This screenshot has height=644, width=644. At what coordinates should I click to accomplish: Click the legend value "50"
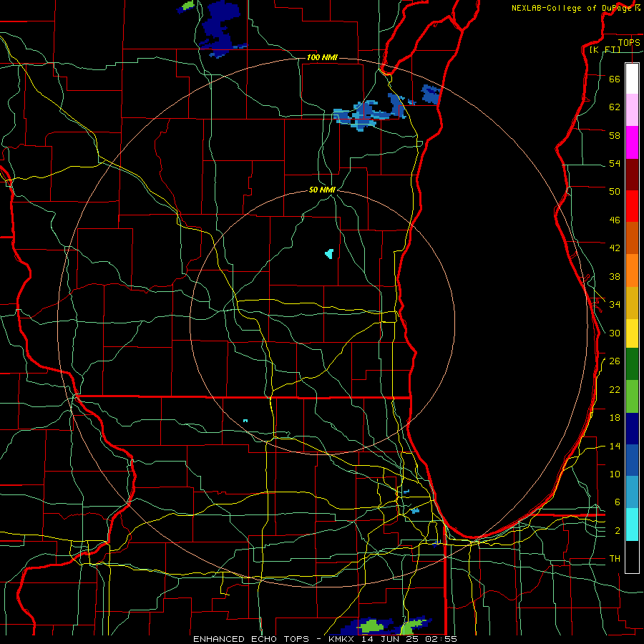click(x=615, y=191)
